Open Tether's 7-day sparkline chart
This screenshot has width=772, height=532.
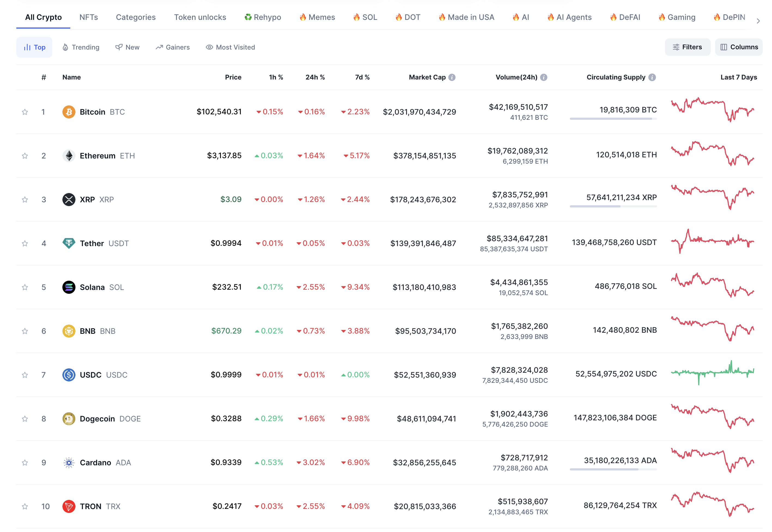tap(712, 241)
